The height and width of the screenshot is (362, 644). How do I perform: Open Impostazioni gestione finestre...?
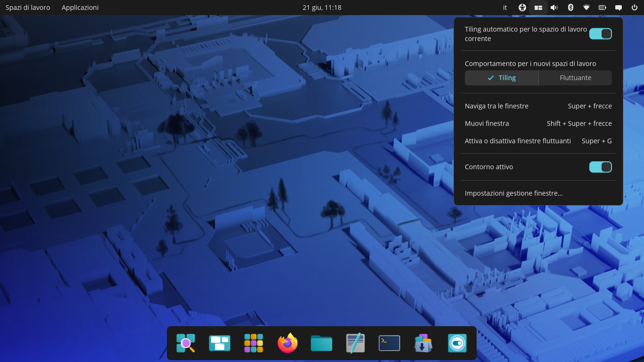tap(514, 193)
